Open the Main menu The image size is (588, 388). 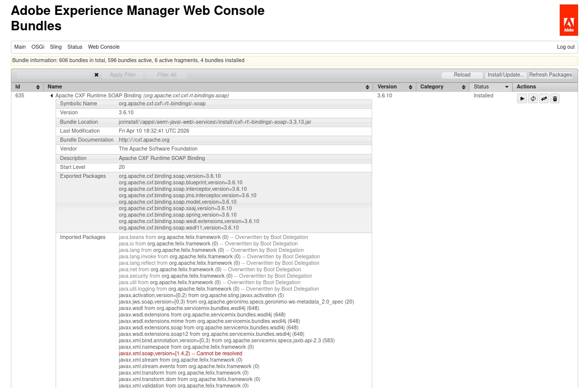(20, 47)
